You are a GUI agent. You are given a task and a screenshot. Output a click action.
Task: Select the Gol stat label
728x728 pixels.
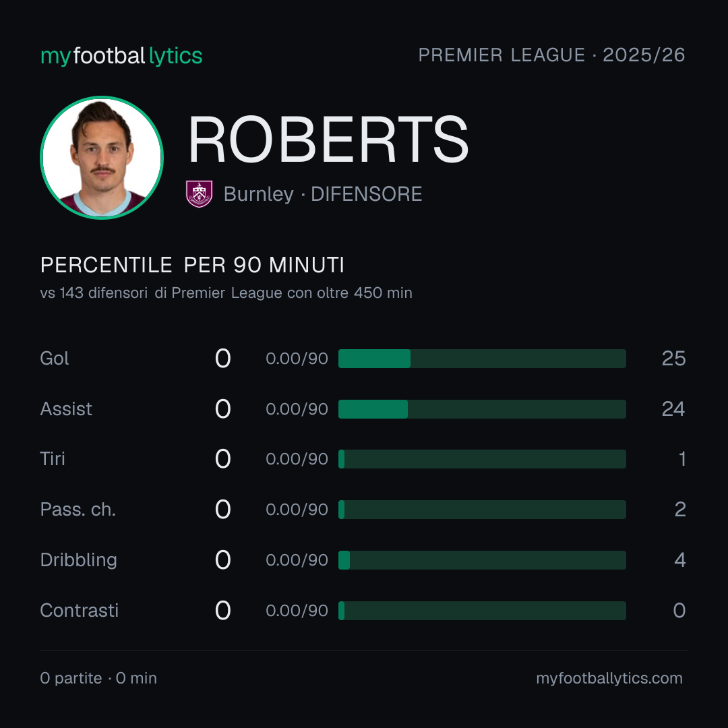(x=55, y=359)
